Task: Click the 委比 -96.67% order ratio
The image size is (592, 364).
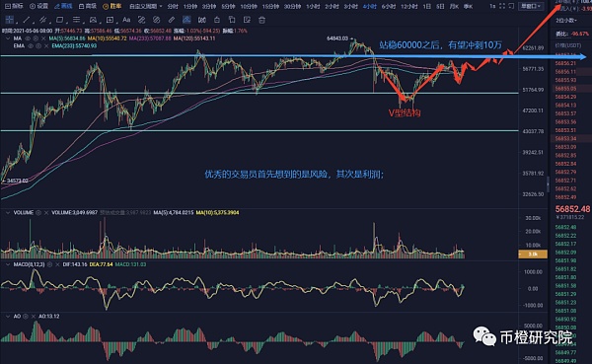Action: (572, 34)
